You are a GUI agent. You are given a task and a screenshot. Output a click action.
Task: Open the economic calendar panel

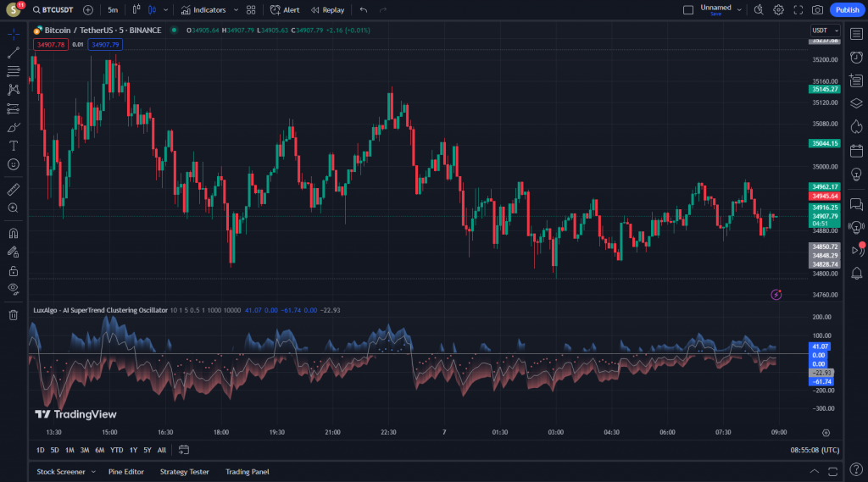pyautogui.click(x=856, y=151)
